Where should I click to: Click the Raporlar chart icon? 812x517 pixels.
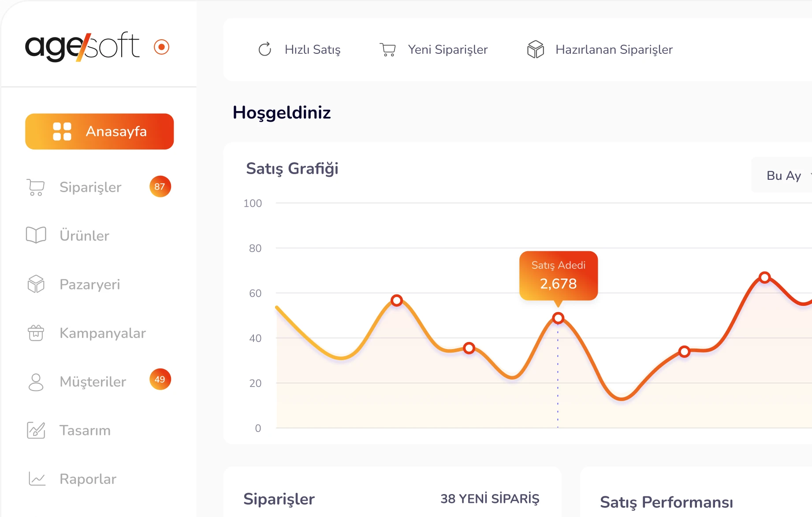coord(37,479)
